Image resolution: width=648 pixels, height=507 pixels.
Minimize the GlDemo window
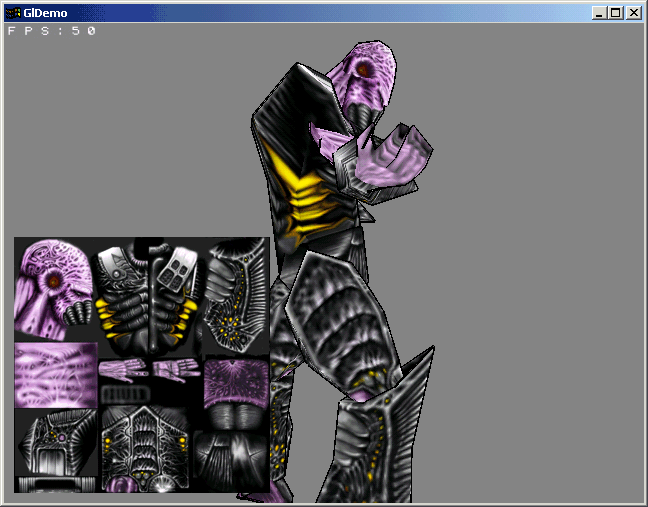[x=599, y=13]
